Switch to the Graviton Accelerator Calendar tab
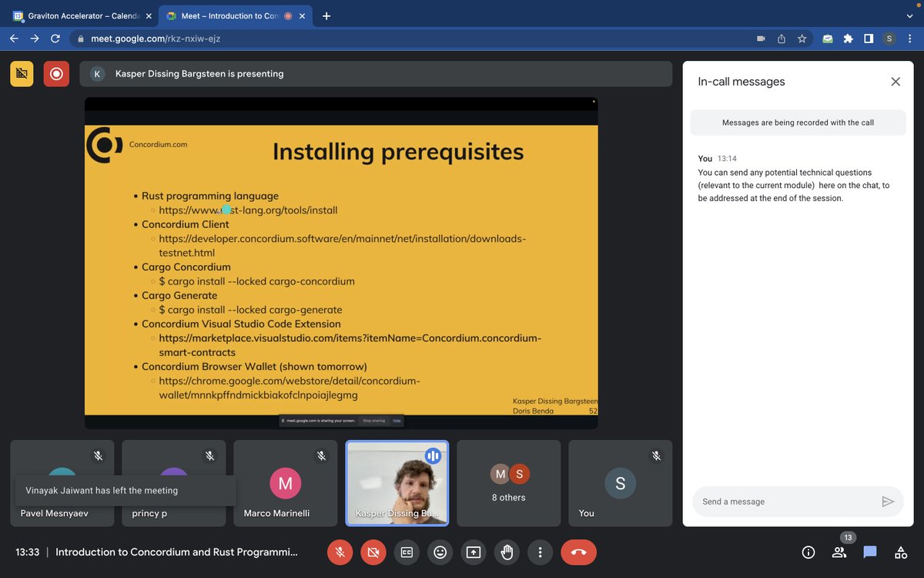The image size is (924, 578). click(81, 15)
